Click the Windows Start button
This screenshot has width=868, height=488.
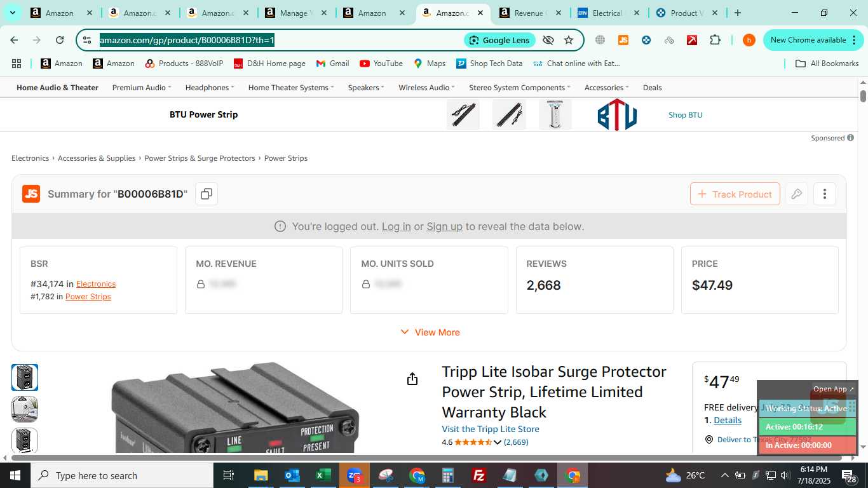[x=15, y=475]
